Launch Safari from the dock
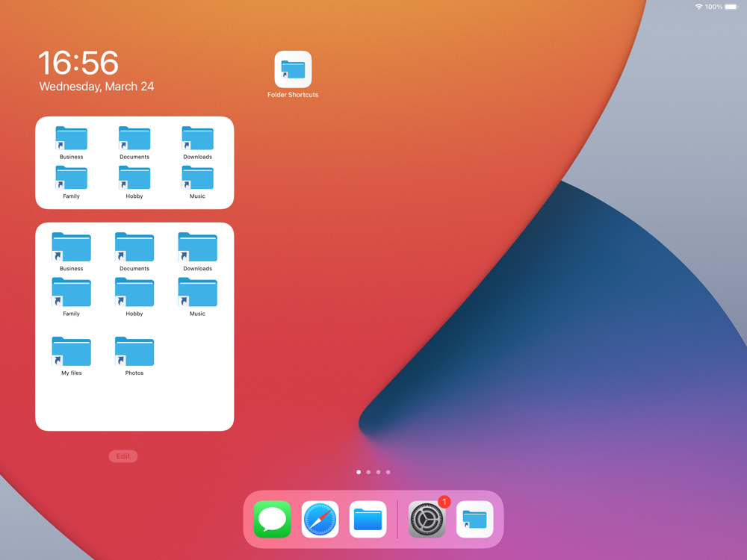The width and height of the screenshot is (747, 560). point(320,519)
